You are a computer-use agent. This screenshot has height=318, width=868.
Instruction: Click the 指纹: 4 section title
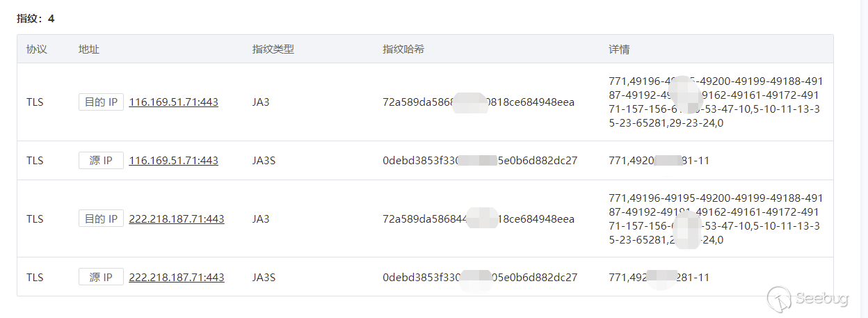(x=35, y=19)
